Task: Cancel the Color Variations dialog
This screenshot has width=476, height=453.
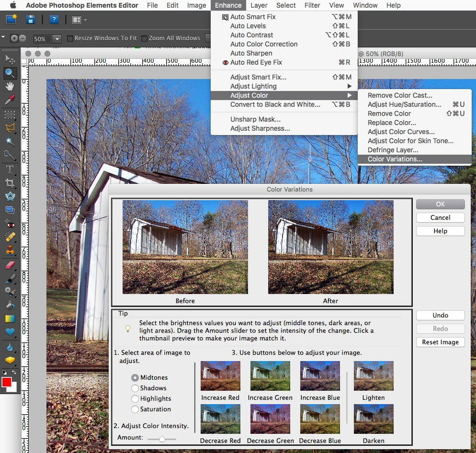Action: tap(440, 217)
